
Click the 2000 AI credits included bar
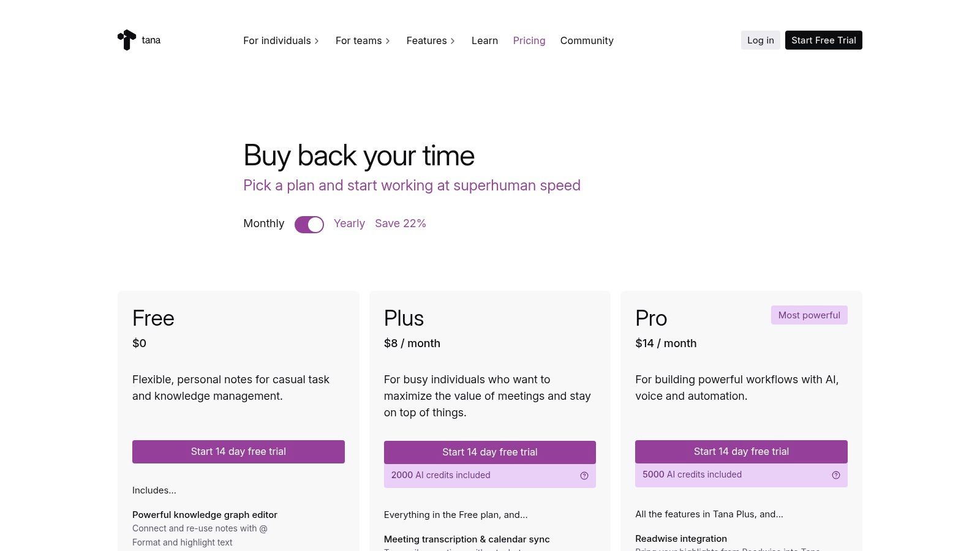click(x=466, y=476)
